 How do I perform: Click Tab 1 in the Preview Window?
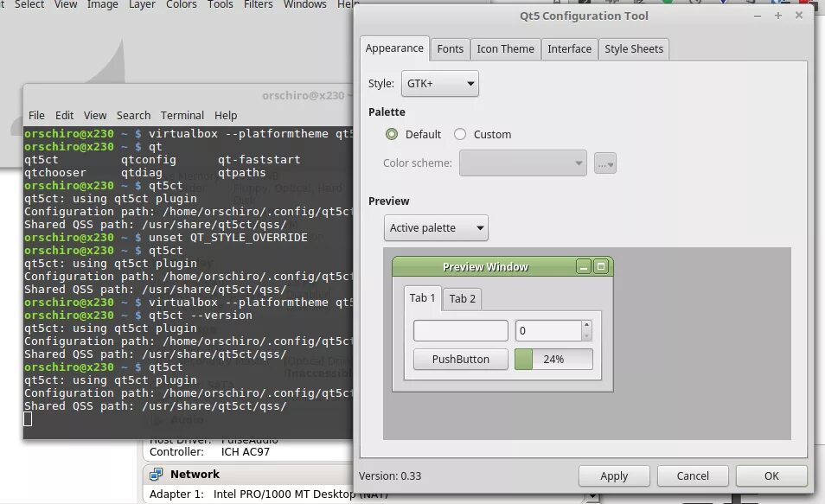point(422,297)
